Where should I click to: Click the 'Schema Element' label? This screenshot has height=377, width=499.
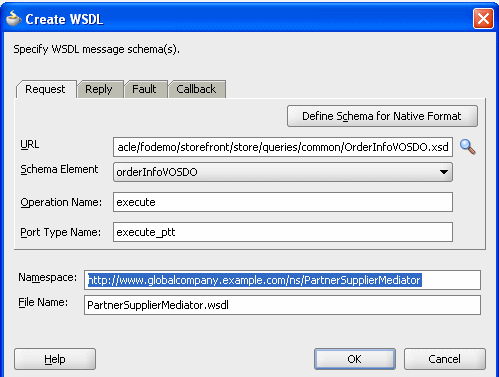click(x=59, y=169)
